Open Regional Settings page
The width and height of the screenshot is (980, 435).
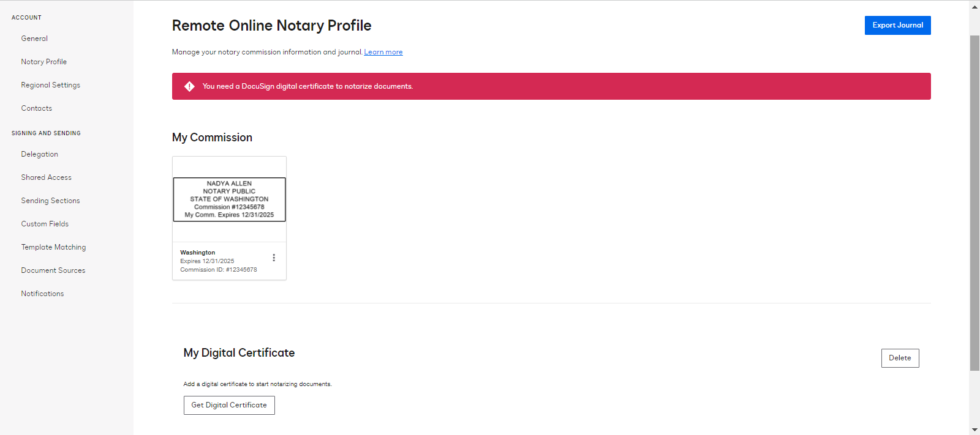51,85
